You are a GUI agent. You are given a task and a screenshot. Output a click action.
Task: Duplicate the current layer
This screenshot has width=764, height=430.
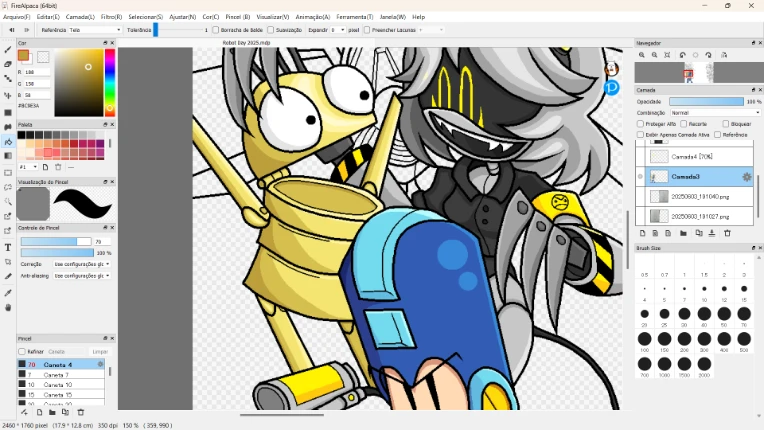pyautogui.click(x=699, y=233)
